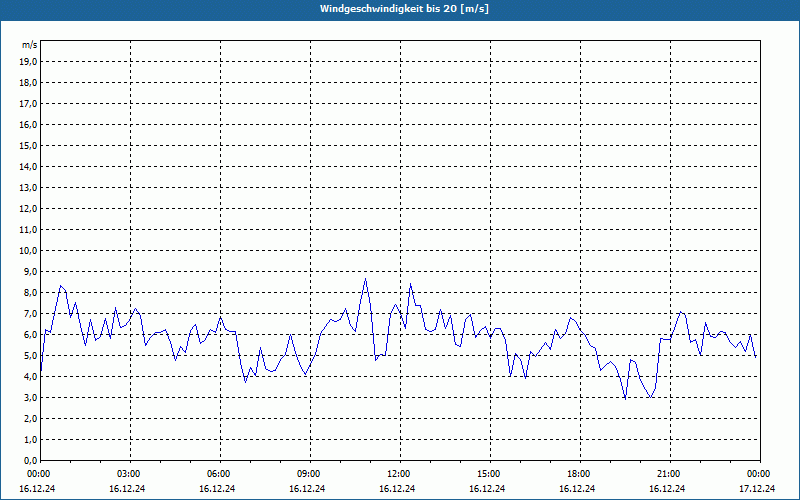The width and height of the screenshot is (800, 500).
Task: Click the 16.12.24 date under 18:00
Action: [577, 488]
